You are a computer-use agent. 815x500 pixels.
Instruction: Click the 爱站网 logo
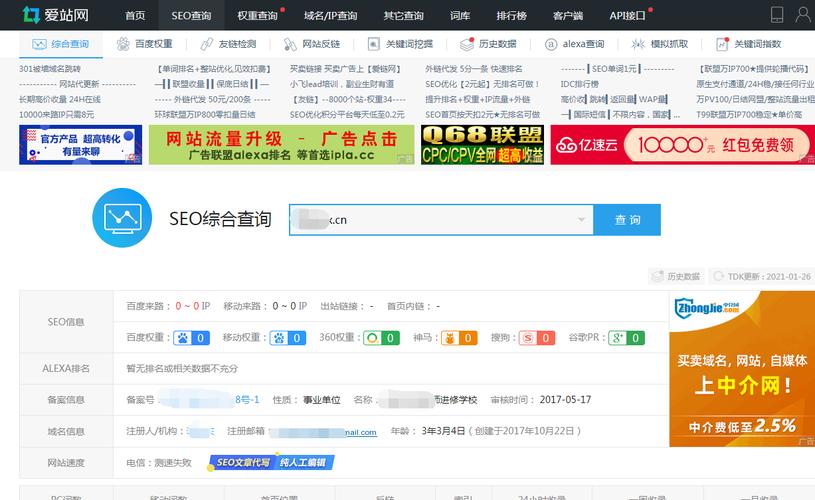pyautogui.click(x=56, y=15)
